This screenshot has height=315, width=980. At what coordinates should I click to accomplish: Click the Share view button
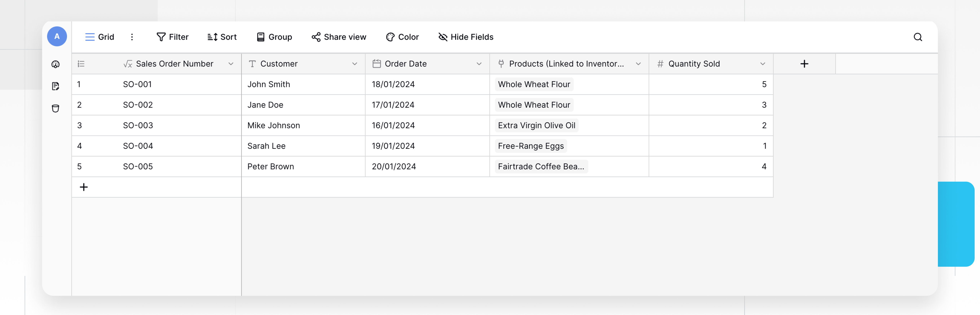pyautogui.click(x=339, y=37)
